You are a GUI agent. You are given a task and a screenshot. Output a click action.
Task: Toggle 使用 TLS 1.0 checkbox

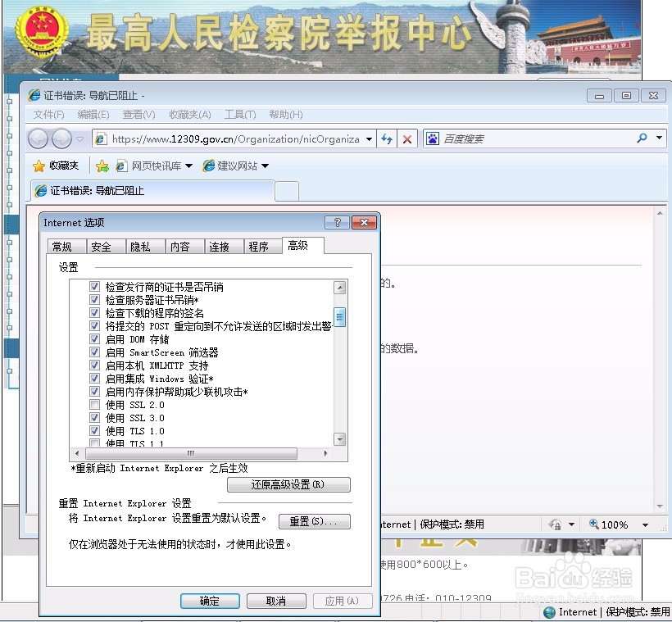pyautogui.click(x=95, y=431)
